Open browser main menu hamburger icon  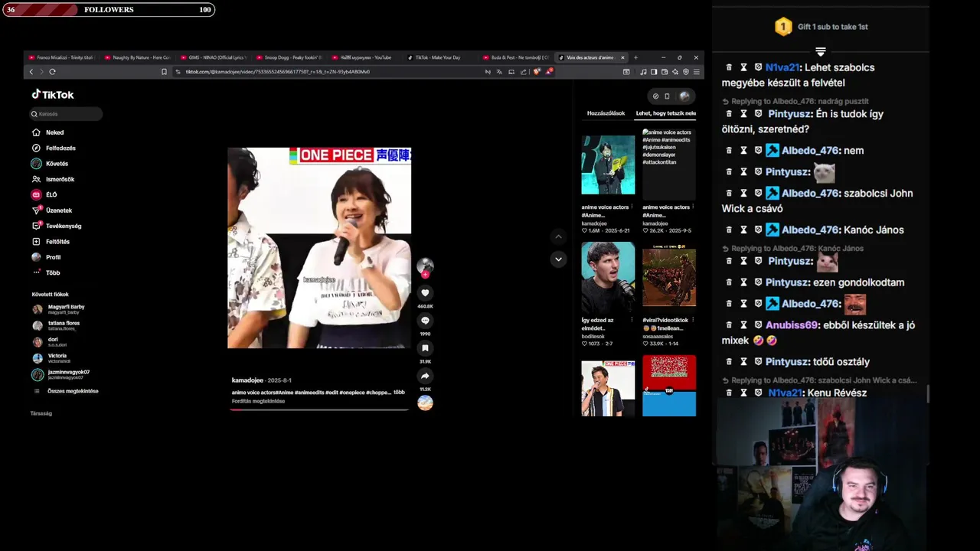(696, 72)
